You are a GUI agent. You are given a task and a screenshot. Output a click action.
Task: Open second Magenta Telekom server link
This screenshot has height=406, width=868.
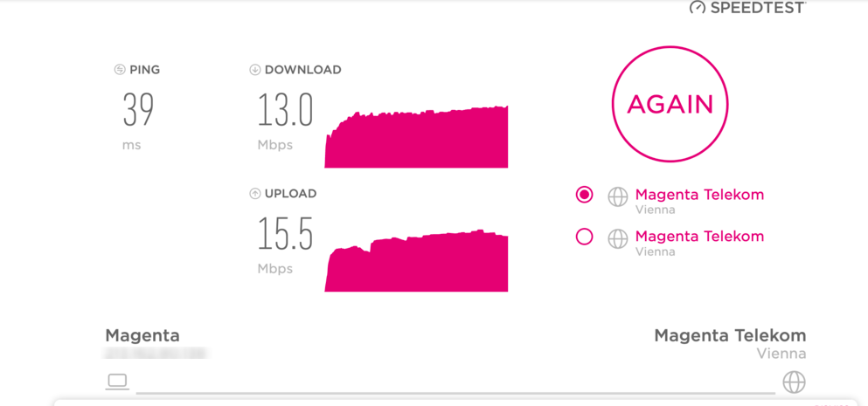coord(699,237)
